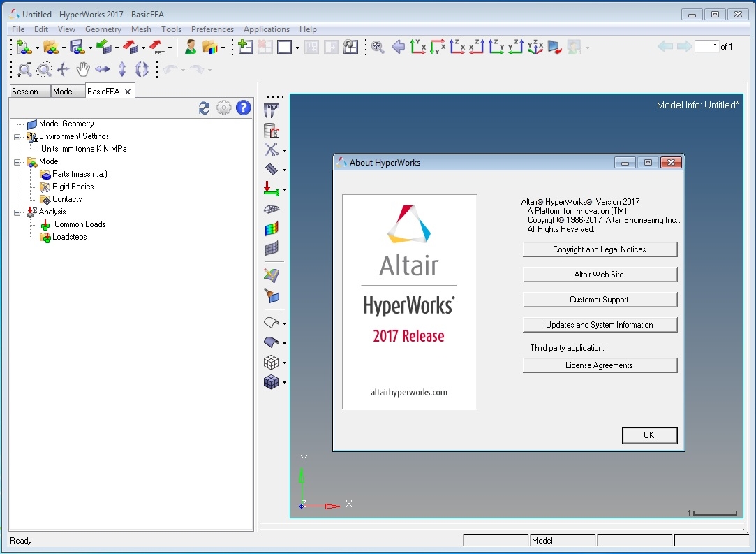
Task: Collapse the Model tree node
Action: 17,162
